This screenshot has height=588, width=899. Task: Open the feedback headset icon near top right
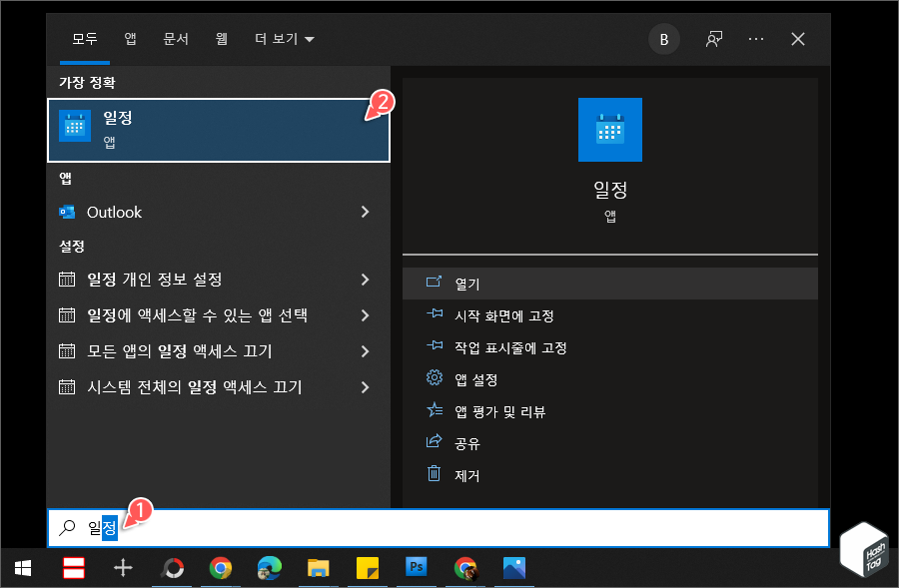click(713, 39)
